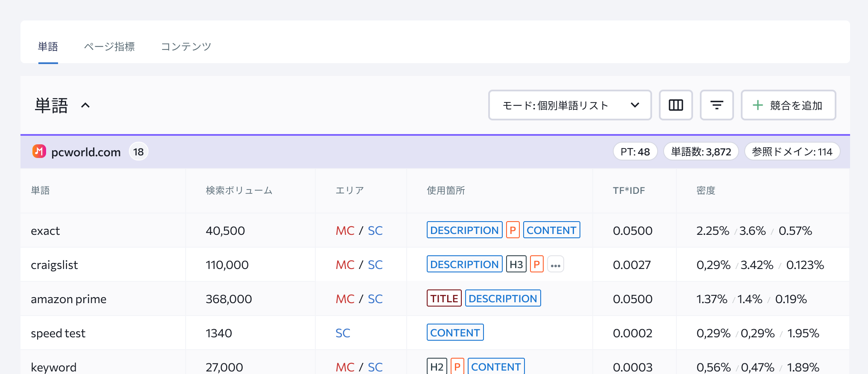Viewport: 868px width, 374px height.
Task: Click the 参照ドメイン: 114 badge
Action: 792,152
